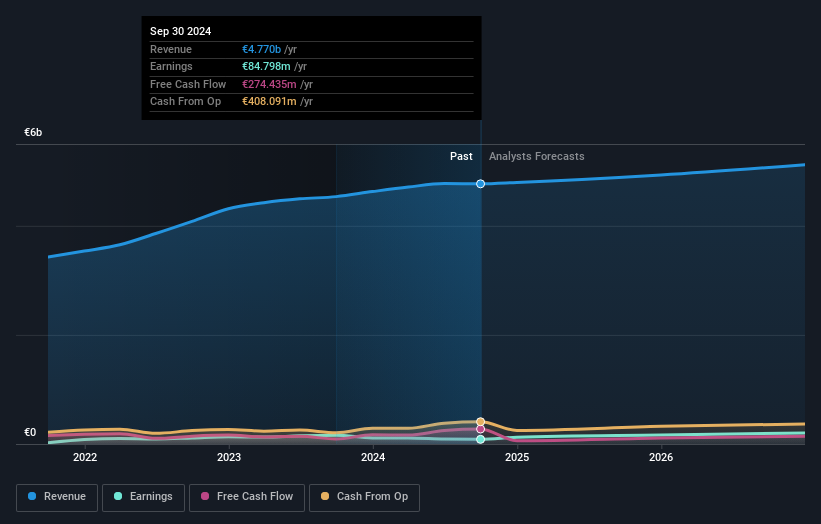Image resolution: width=821 pixels, height=524 pixels.
Task: Toggle the Earnings legend button
Action: (143, 497)
